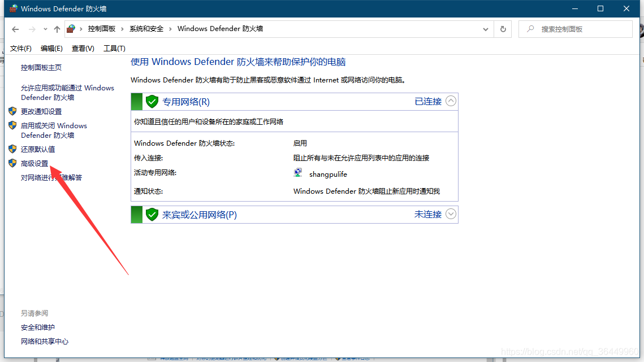The image size is (644, 362).
Task: Click the 阻止所有与未在允许应用列表中的应用的连接 value
Action: pos(361,158)
